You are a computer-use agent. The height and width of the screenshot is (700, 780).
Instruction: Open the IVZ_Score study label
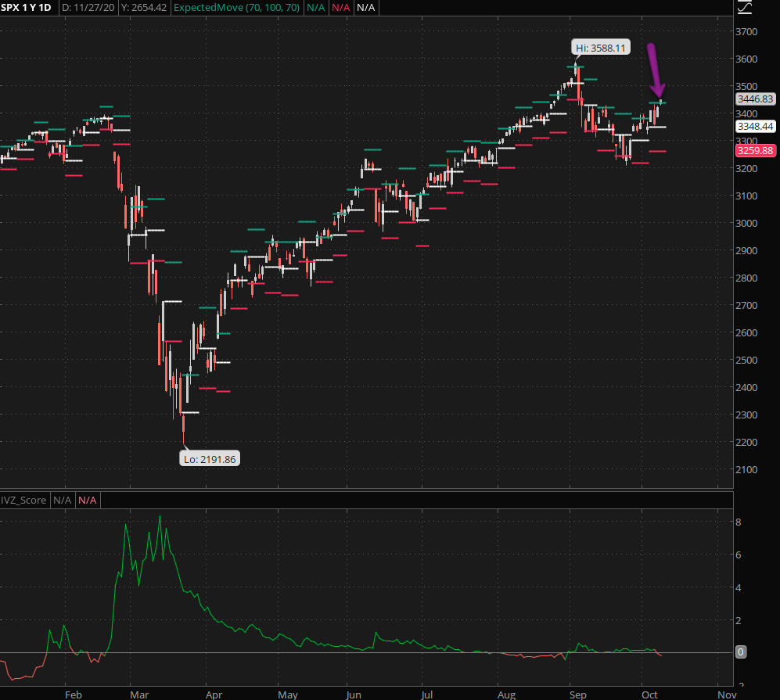point(23,500)
